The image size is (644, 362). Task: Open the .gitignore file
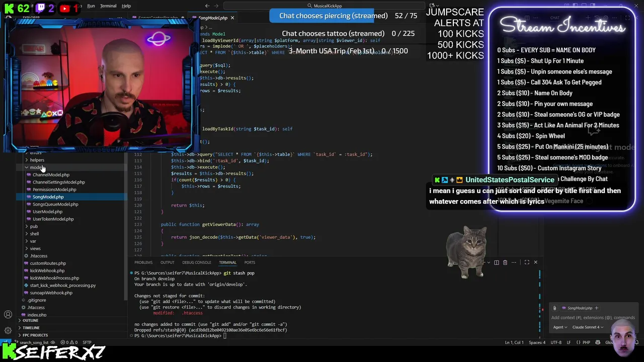[x=37, y=300]
